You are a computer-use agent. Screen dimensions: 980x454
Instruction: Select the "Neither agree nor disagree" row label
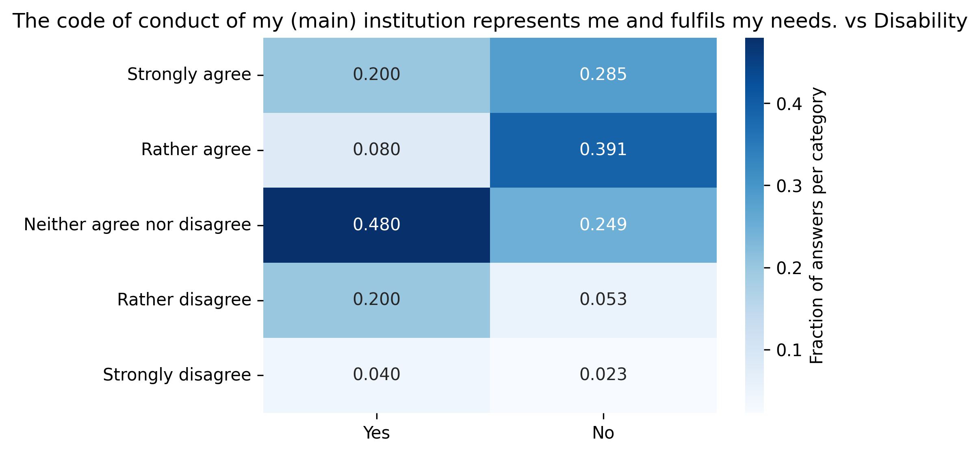(137, 225)
